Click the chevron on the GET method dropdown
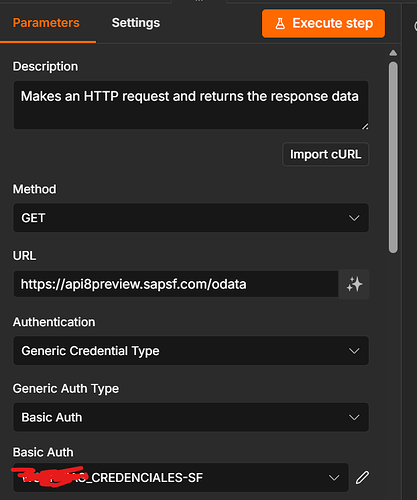This screenshot has height=500, width=417. [354, 218]
